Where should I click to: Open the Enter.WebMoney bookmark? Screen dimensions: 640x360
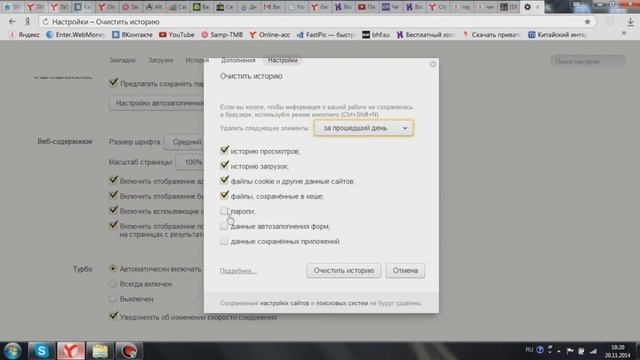[75, 35]
